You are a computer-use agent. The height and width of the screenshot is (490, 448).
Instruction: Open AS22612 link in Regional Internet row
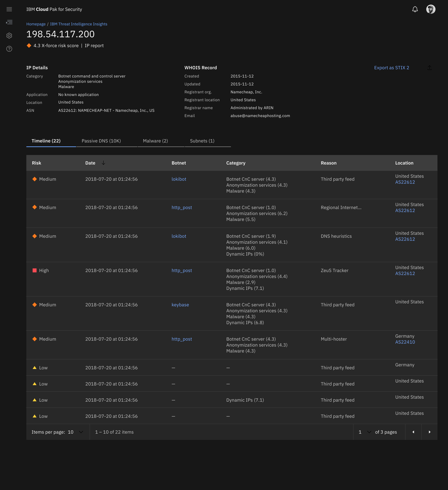coord(405,211)
